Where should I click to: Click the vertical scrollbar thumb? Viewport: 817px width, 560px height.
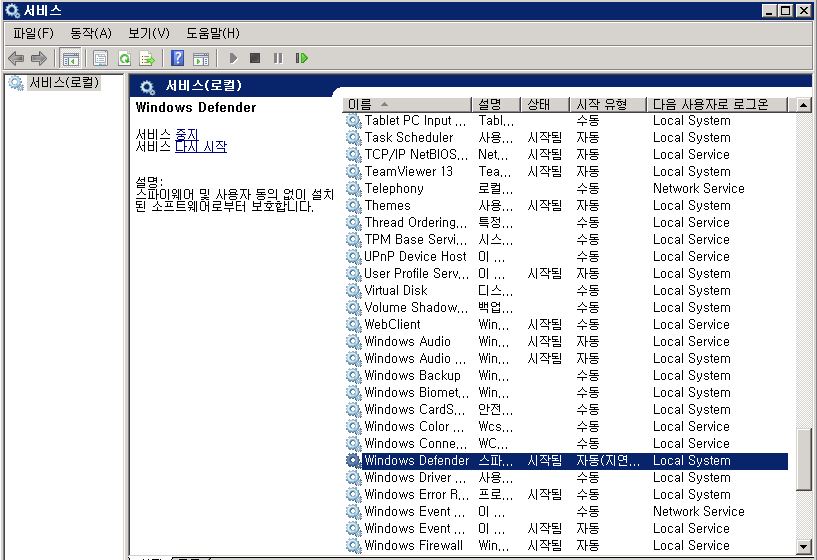(803, 459)
